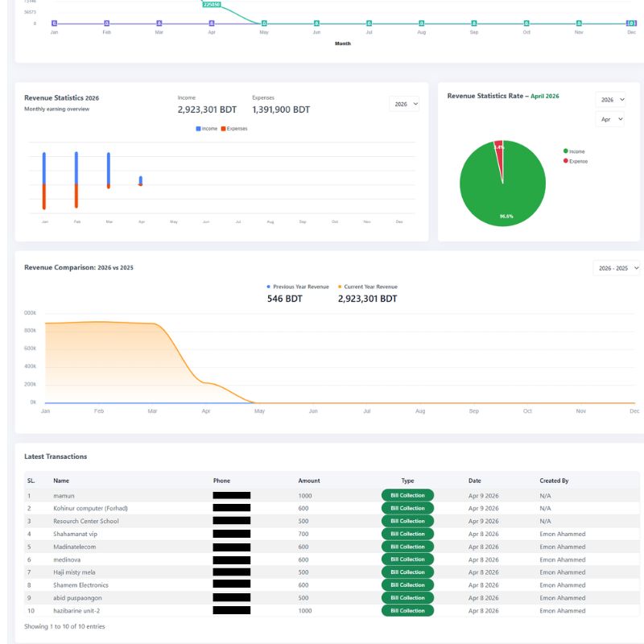Toggle the Income legend in the bar chart
Viewport: 644px width, 644px height.
coord(206,129)
